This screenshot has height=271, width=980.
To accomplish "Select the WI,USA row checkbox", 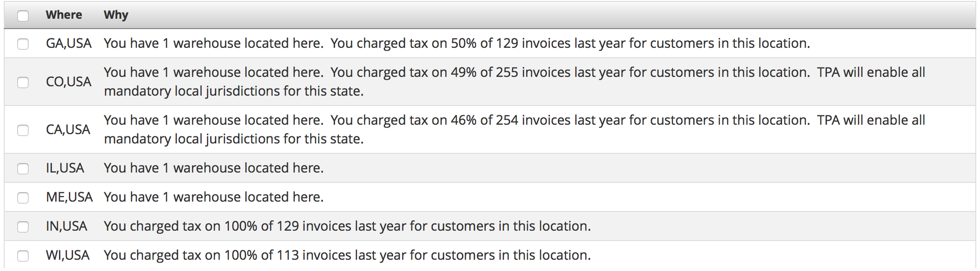I will coord(23,256).
